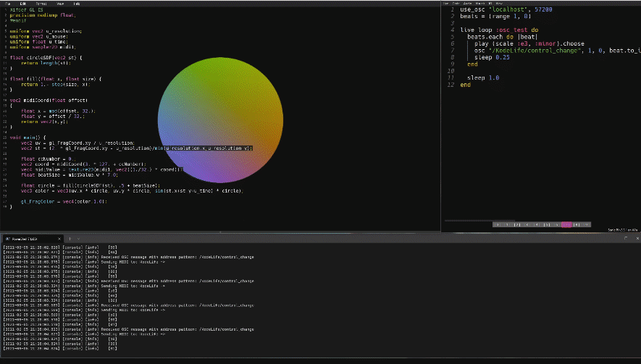This screenshot has width=641, height=364.
Task: Click the 'float circleSDF(vec2 st) {' line
Action: (x=46, y=58)
